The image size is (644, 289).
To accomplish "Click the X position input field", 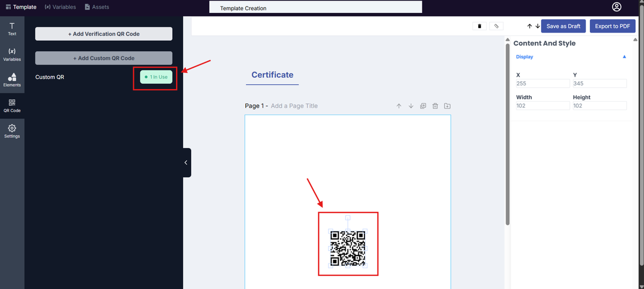I will [x=543, y=83].
